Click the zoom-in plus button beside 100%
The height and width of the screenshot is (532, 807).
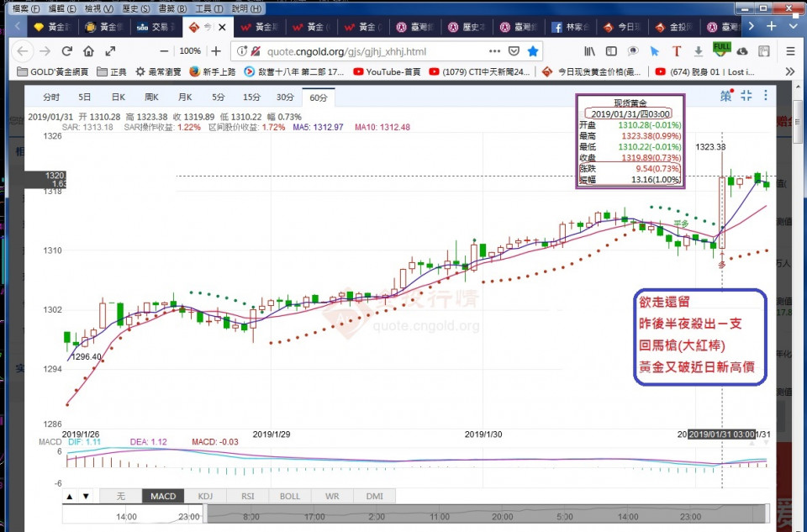pos(216,51)
